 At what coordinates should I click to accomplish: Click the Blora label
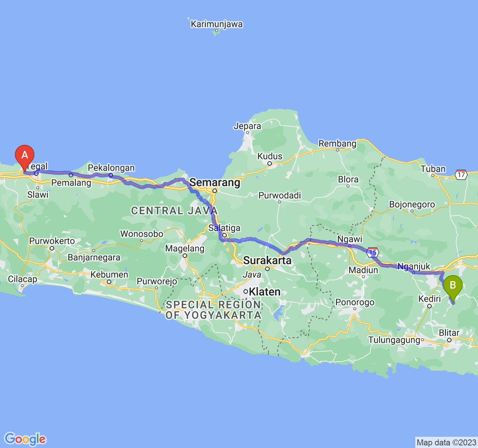click(x=348, y=180)
